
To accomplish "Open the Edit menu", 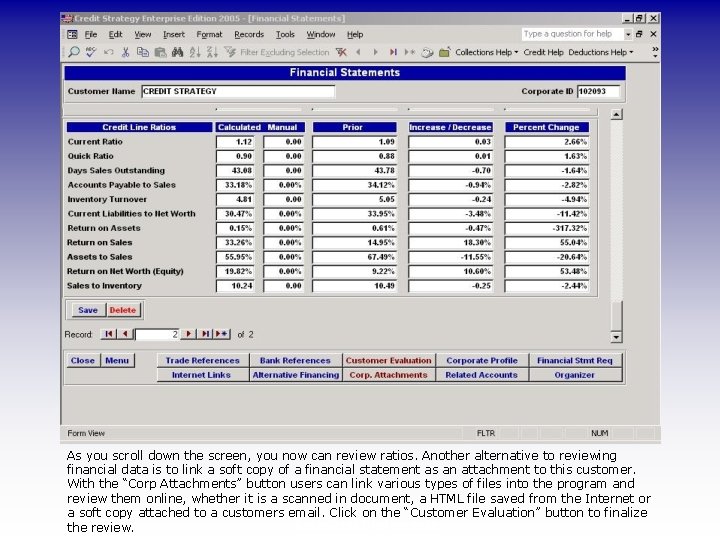I will [x=115, y=34].
